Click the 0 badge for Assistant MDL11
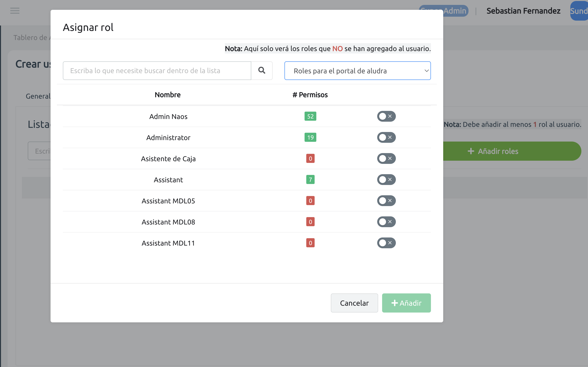Viewport: 588px width, 367px height. (310, 243)
